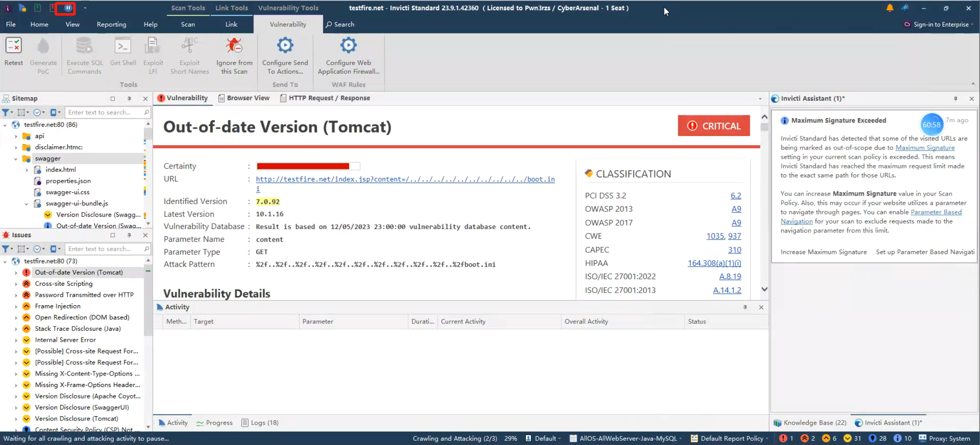
Task: Click the announcements megaphone icon in title bar
Action: pos(905,8)
